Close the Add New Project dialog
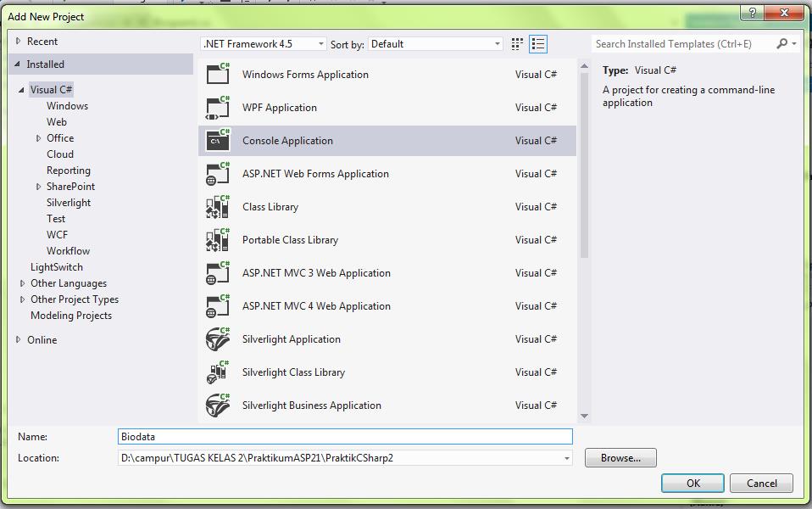 pos(784,13)
